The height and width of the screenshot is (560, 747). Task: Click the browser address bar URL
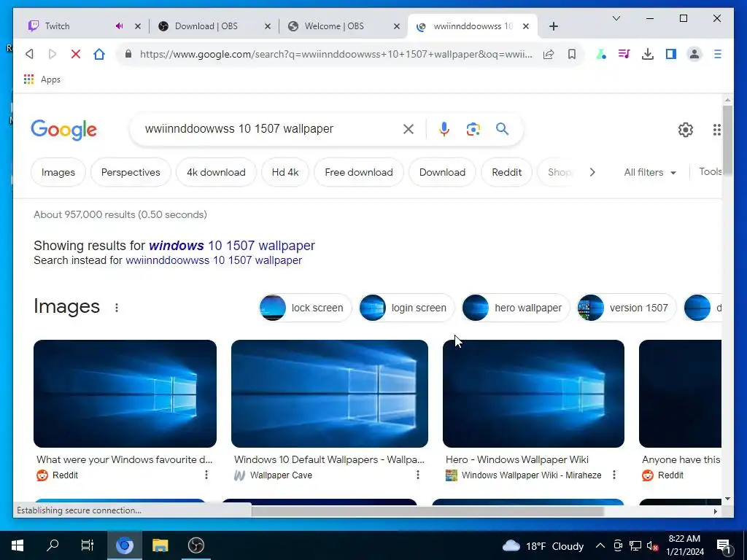pyautogui.click(x=336, y=54)
